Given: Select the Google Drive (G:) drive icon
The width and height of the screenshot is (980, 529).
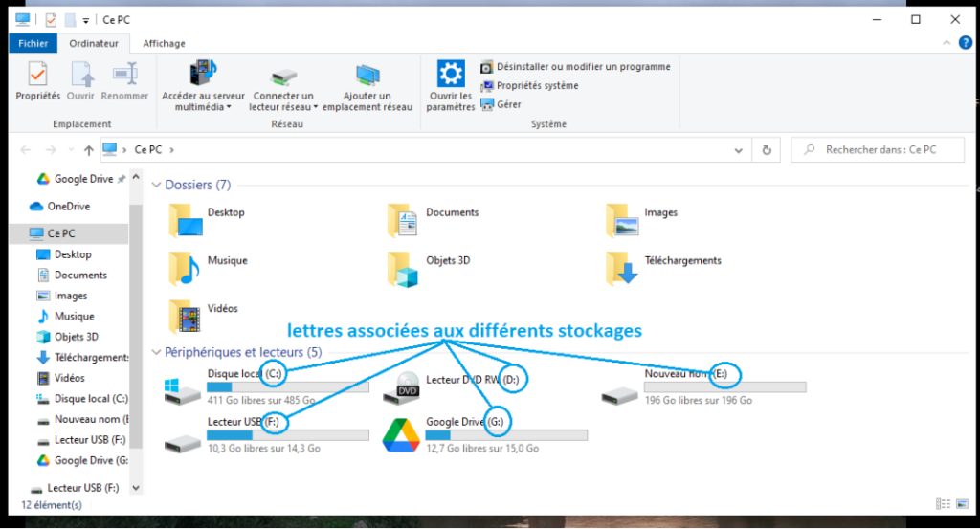Looking at the screenshot, I should [x=401, y=435].
